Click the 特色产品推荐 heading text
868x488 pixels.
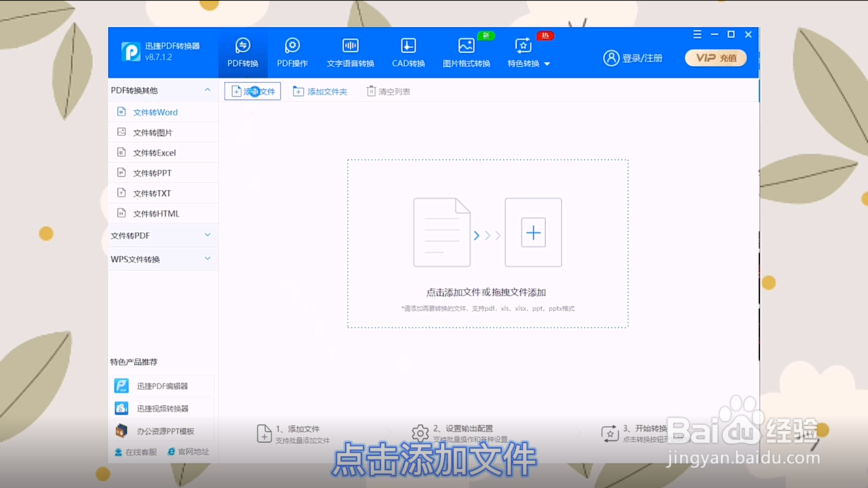tap(134, 362)
